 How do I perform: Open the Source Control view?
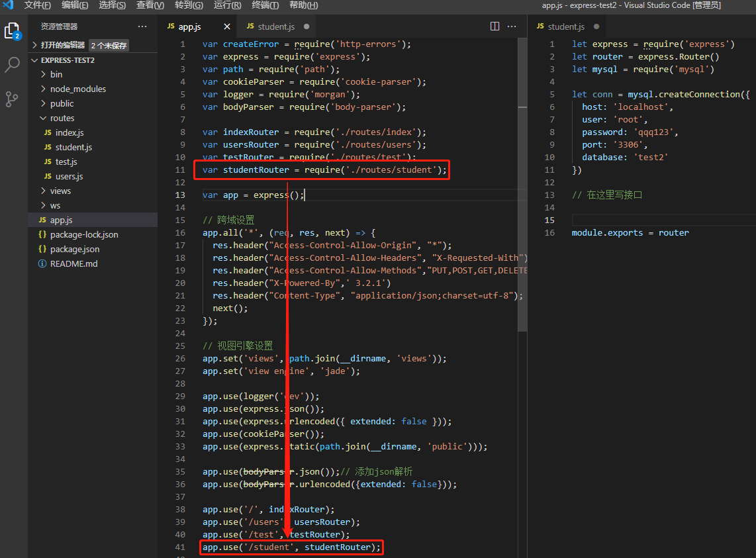12,99
